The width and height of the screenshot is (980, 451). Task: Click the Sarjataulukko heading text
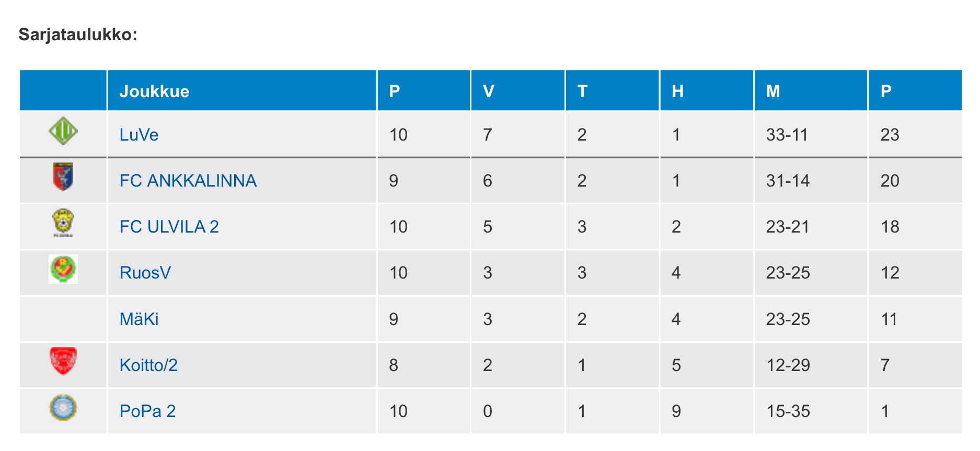click(x=78, y=34)
